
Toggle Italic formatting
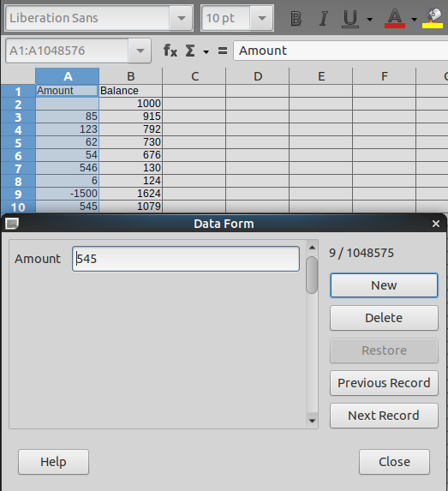[324, 19]
